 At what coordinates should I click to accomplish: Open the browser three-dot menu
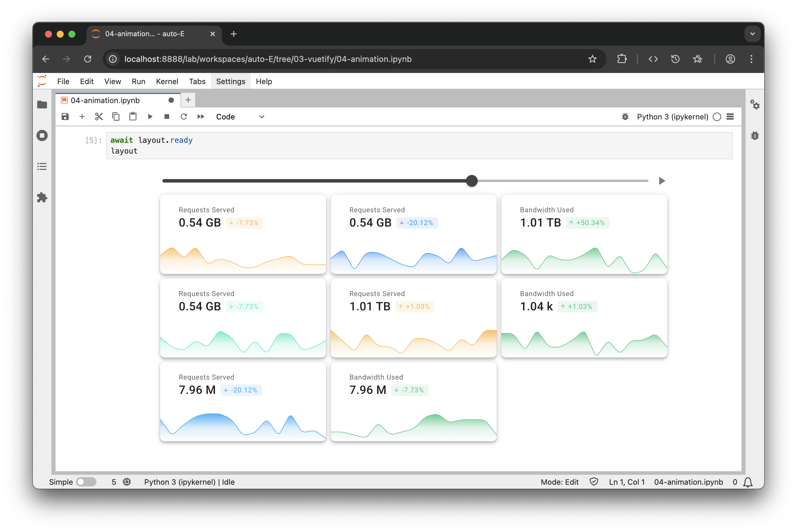(751, 59)
